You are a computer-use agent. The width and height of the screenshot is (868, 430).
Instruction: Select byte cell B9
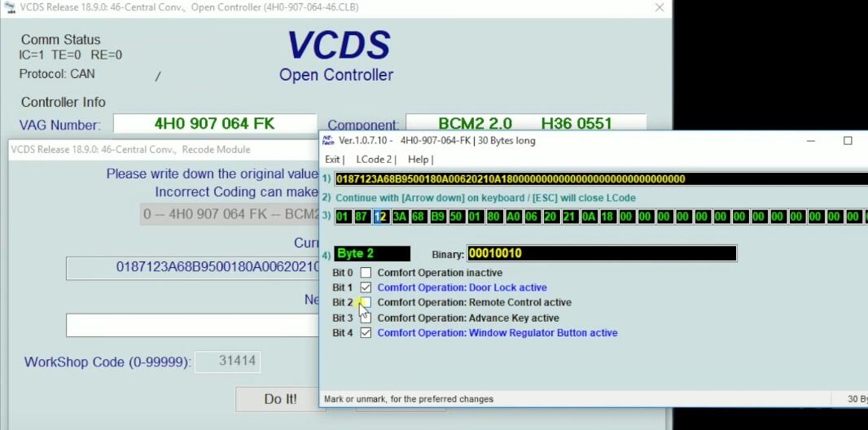[437, 217]
